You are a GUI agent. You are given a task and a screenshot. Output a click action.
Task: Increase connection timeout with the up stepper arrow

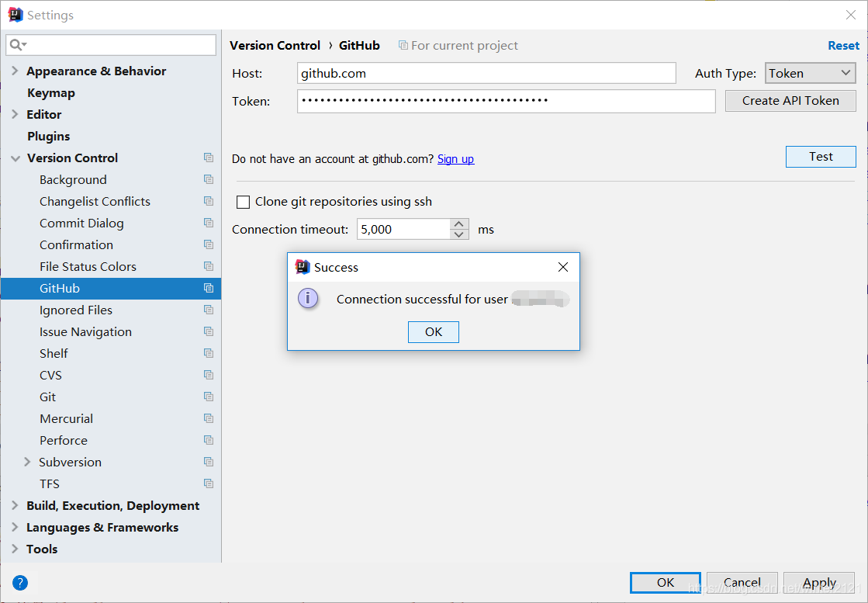(459, 224)
